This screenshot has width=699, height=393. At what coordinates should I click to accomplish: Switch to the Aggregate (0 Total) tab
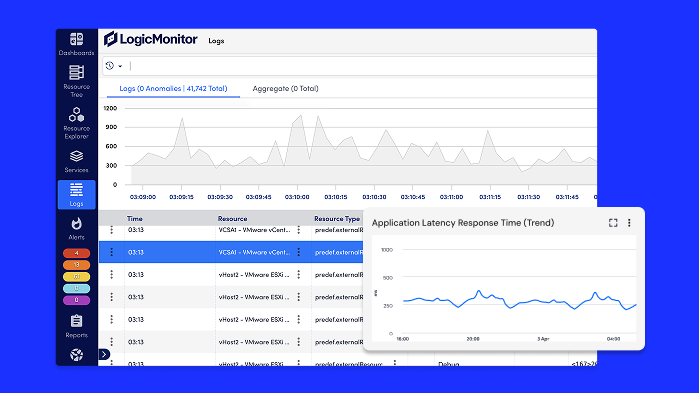tap(285, 88)
